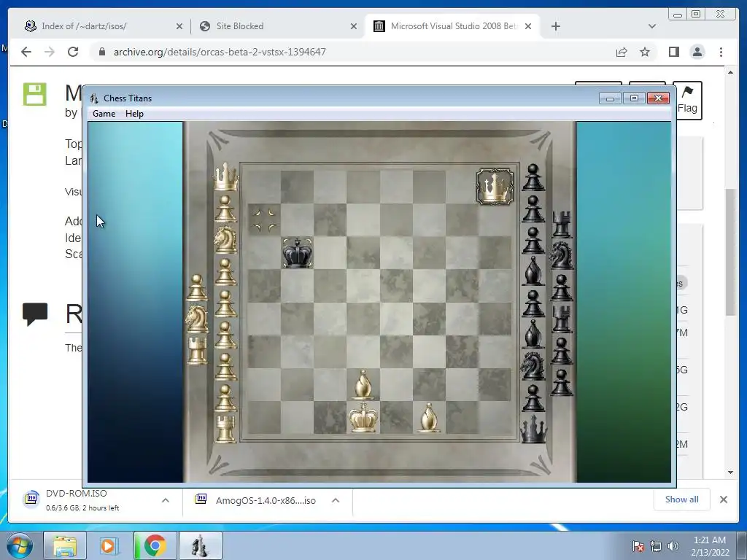
Task: Click the reviews speech bubble icon
Action: pyautogui.click(x=35, y=314)
